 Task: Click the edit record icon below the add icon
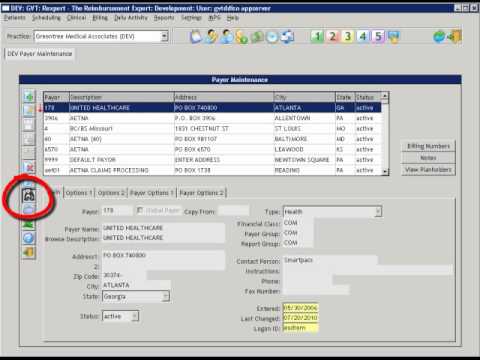29,110
